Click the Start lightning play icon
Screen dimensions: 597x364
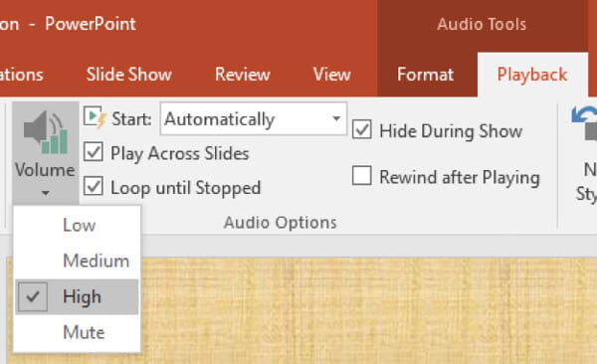click(x=95, y=117)
